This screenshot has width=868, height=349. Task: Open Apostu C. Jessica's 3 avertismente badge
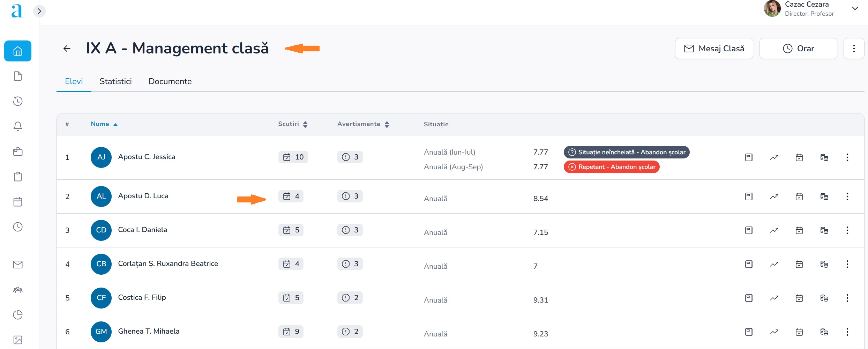[350, 157]
